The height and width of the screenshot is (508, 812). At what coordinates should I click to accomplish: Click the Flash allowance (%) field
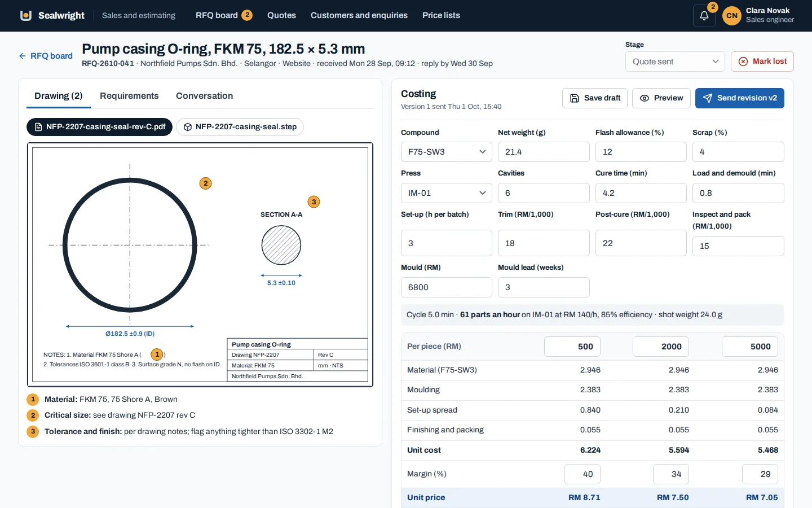[x=641, y=152]
